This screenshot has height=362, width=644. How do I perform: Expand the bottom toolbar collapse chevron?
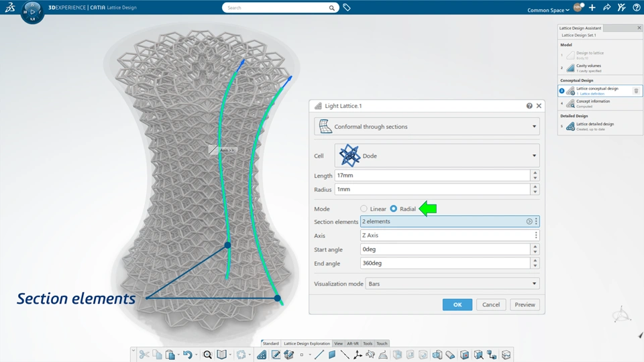133,350
